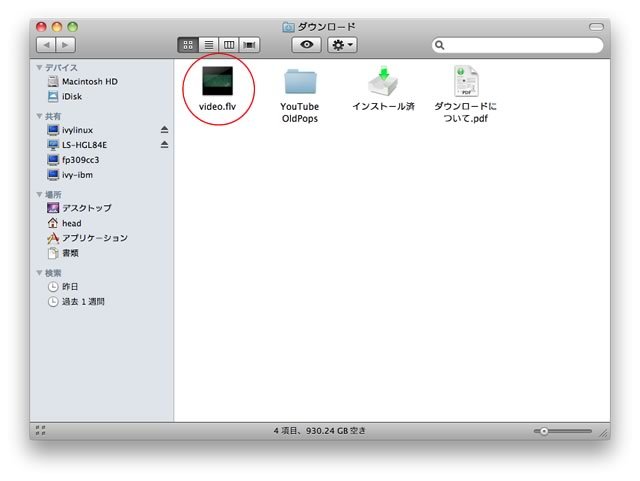Select the インストール済 drive icon

click(x=383, y=81)
